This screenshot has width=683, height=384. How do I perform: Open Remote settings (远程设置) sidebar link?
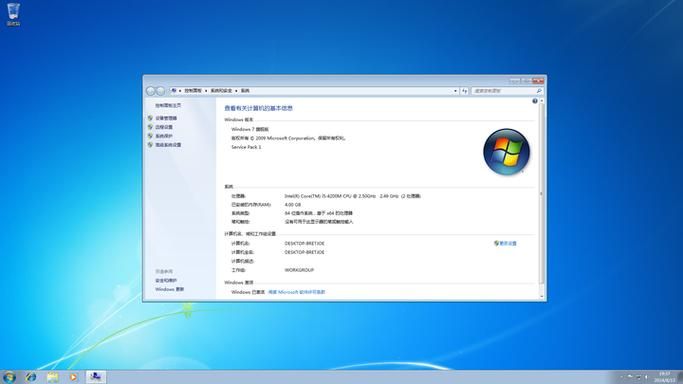[x=164, y=127]
